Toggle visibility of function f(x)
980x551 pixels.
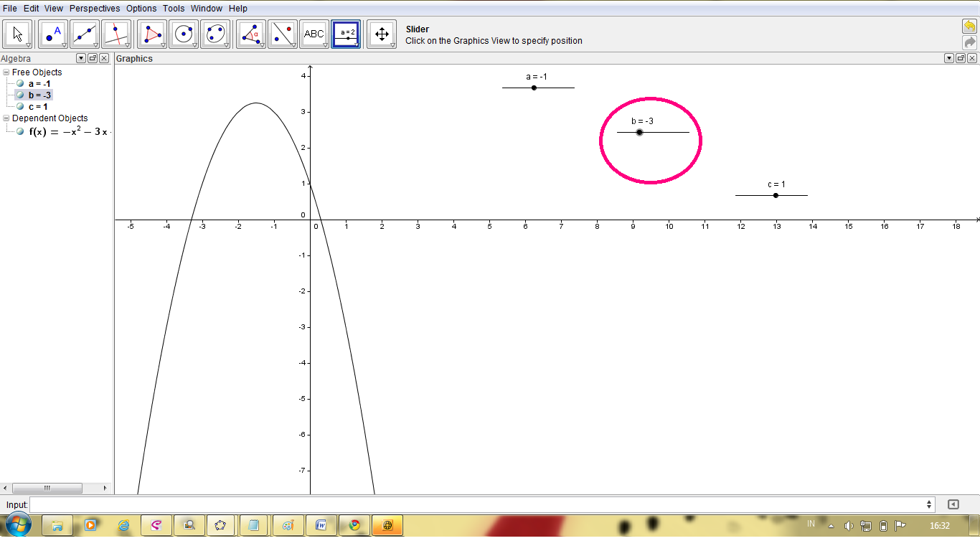[x=20, y=131]
